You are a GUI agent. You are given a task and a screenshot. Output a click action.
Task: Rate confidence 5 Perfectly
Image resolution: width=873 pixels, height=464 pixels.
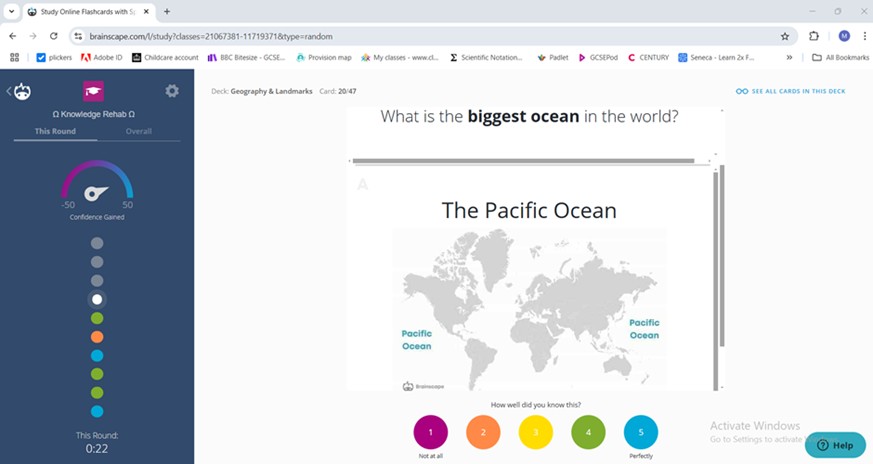[x=640, y=432]
